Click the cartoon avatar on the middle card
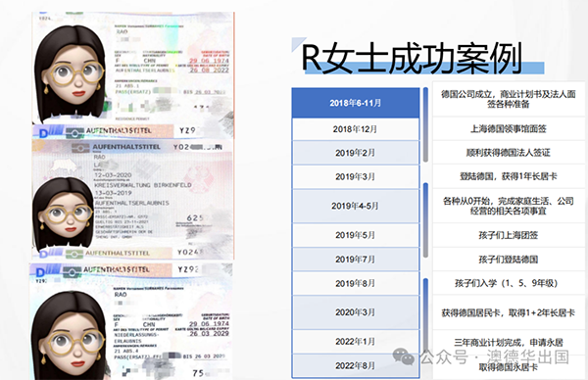This screenshot has height=380, width=588. coord(64,214)
